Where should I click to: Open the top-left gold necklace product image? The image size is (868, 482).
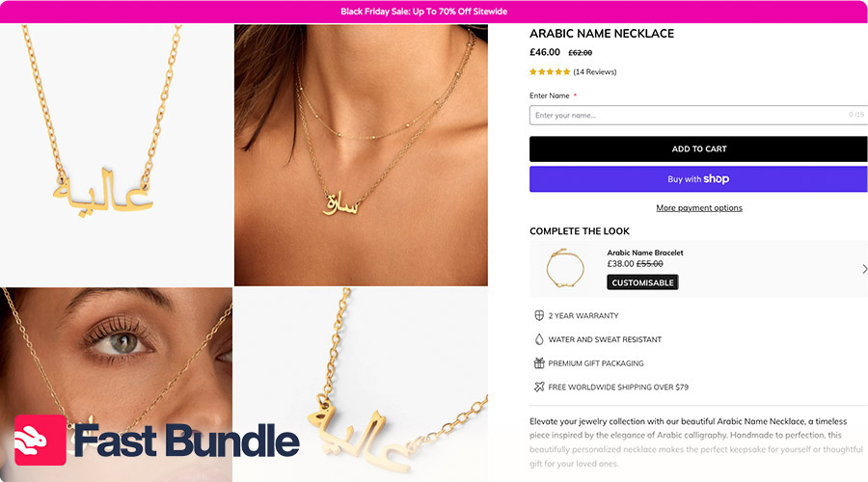tap(117, 155)
